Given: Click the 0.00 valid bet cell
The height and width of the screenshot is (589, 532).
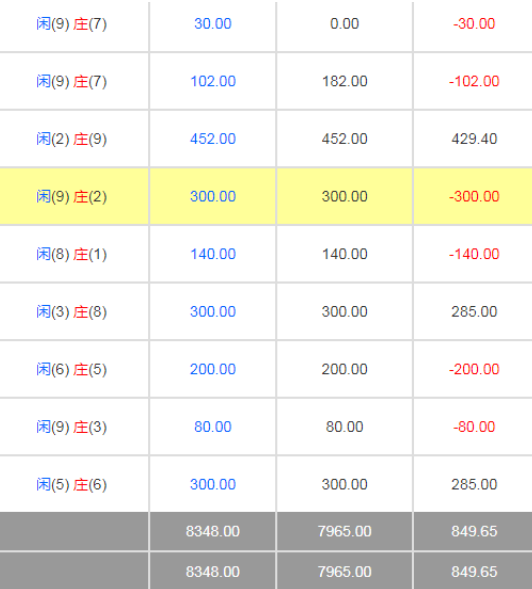Looking at the screenshot, I should pos(345,24).
